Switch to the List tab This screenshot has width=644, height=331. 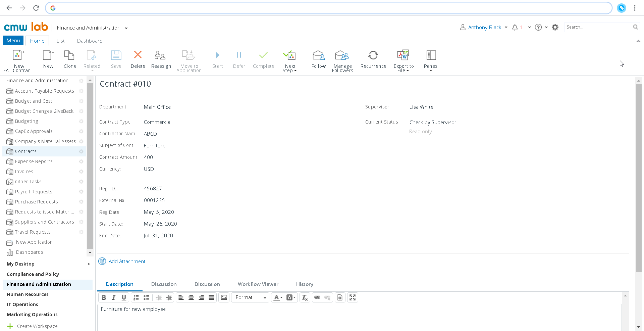pos(60,41)
